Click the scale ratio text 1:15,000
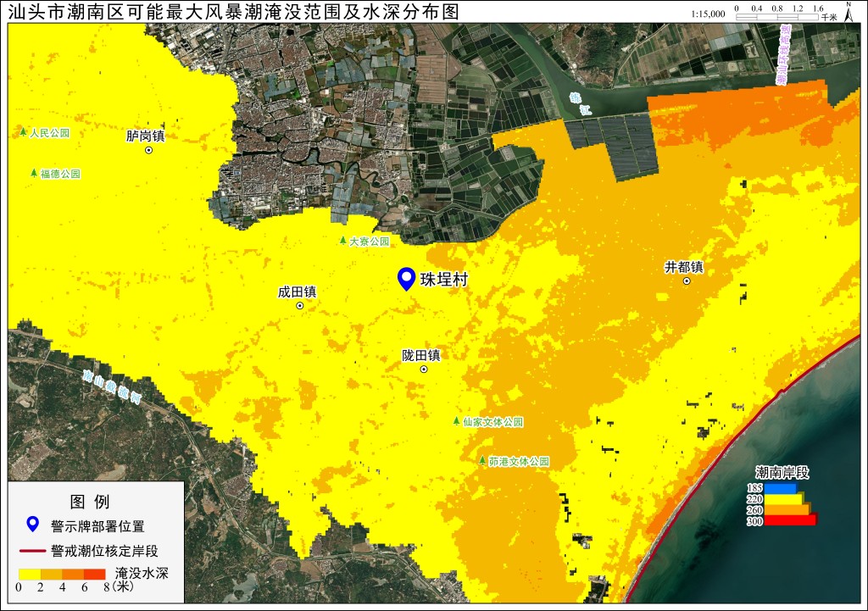This screenshot has height=611, width=868. [x=708, y=14]
